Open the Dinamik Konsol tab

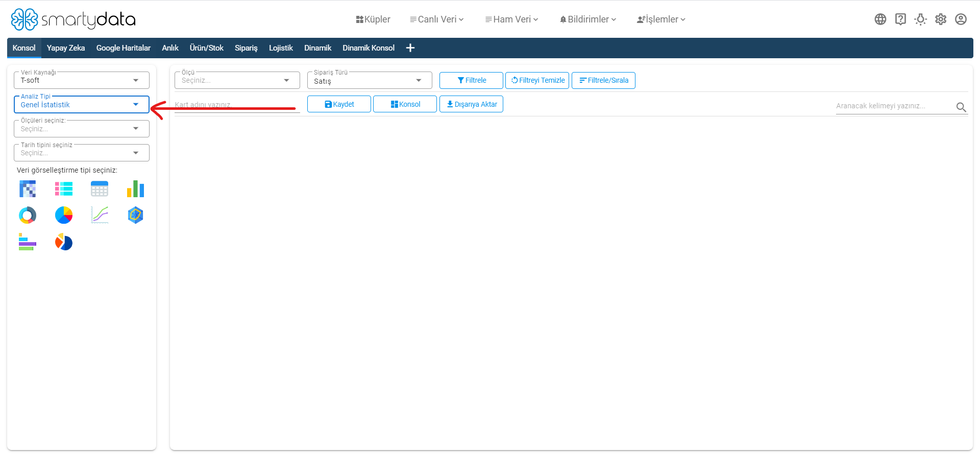(x=369, y=48)
